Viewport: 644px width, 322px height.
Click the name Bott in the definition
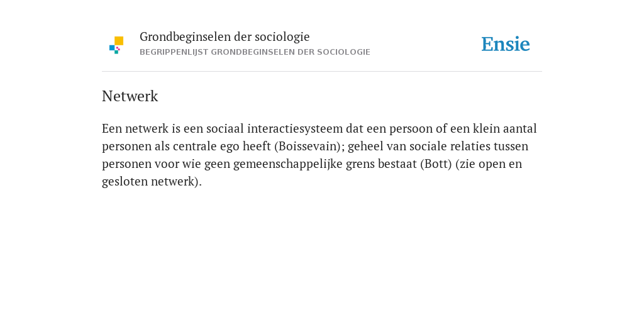coord(436,164)
